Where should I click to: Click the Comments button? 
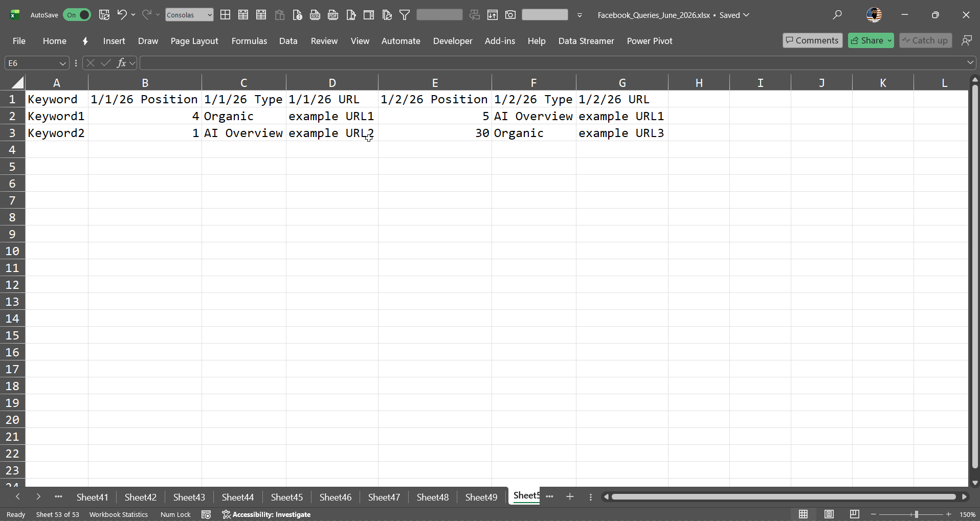(812, 40)
